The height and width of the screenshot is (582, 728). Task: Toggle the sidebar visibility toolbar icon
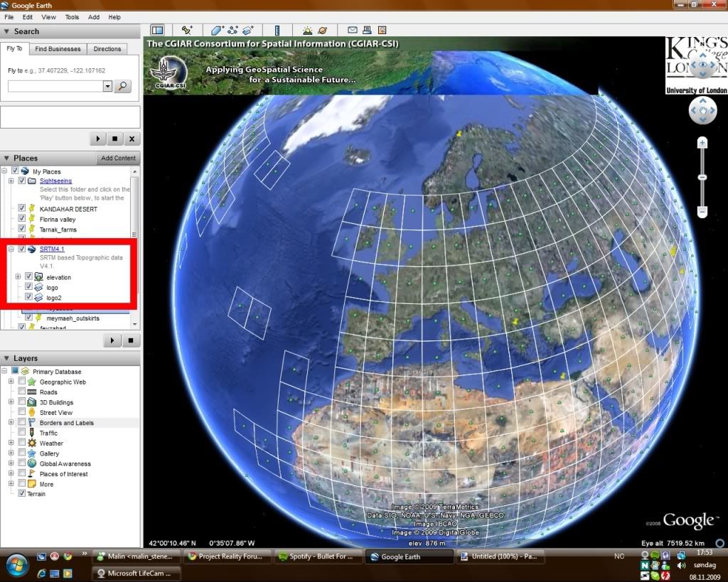157,30
